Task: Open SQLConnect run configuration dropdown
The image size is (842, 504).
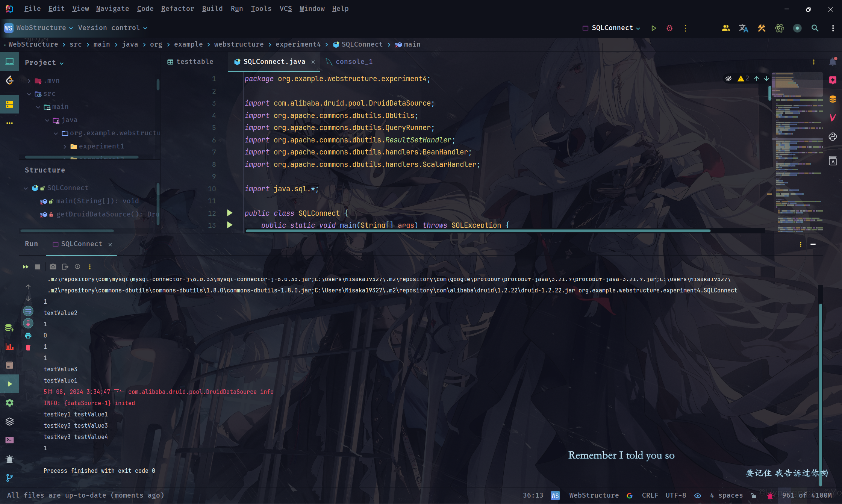Action: pos(611,28)
